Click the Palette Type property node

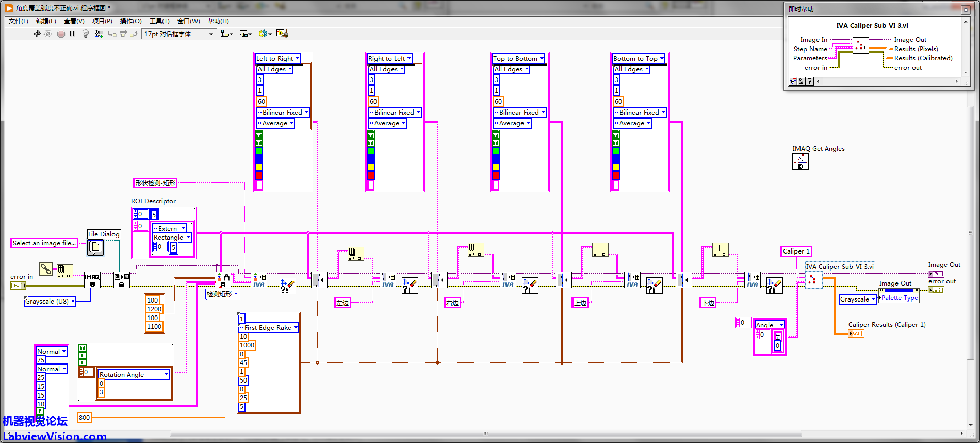click(x=899, y=298)
